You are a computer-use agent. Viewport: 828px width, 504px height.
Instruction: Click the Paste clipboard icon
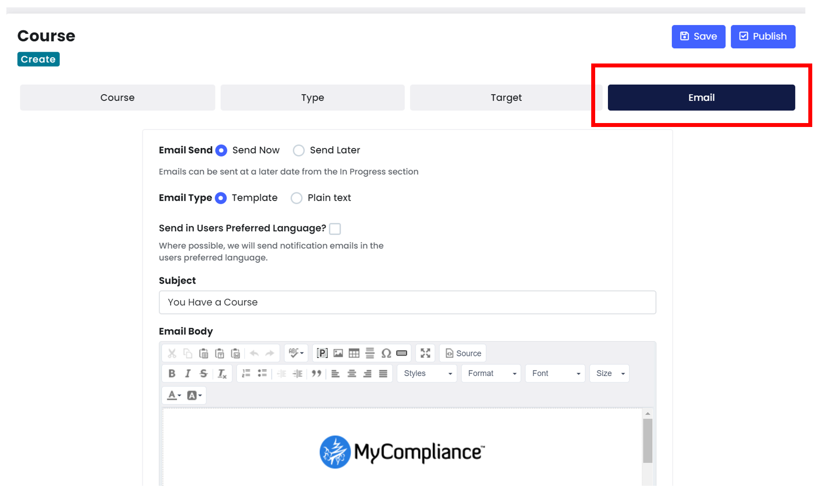pyautogui.click(x=203, y=353)
